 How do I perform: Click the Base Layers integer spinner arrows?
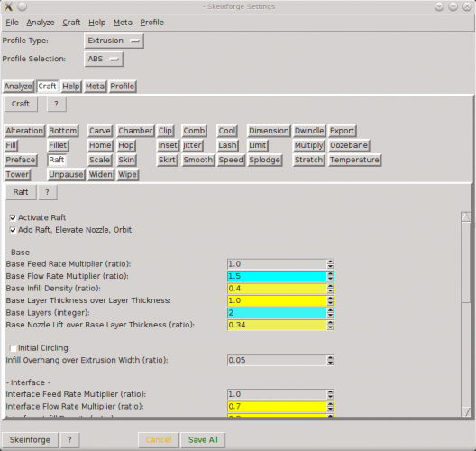pos(330,313)
